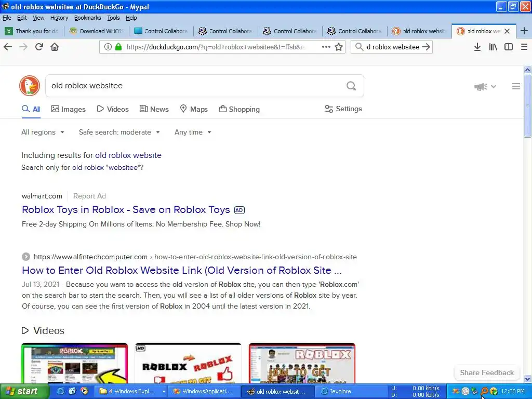Open second Roblox video thumbnail marked HD

pyautogui.click(x=188, y=363)
